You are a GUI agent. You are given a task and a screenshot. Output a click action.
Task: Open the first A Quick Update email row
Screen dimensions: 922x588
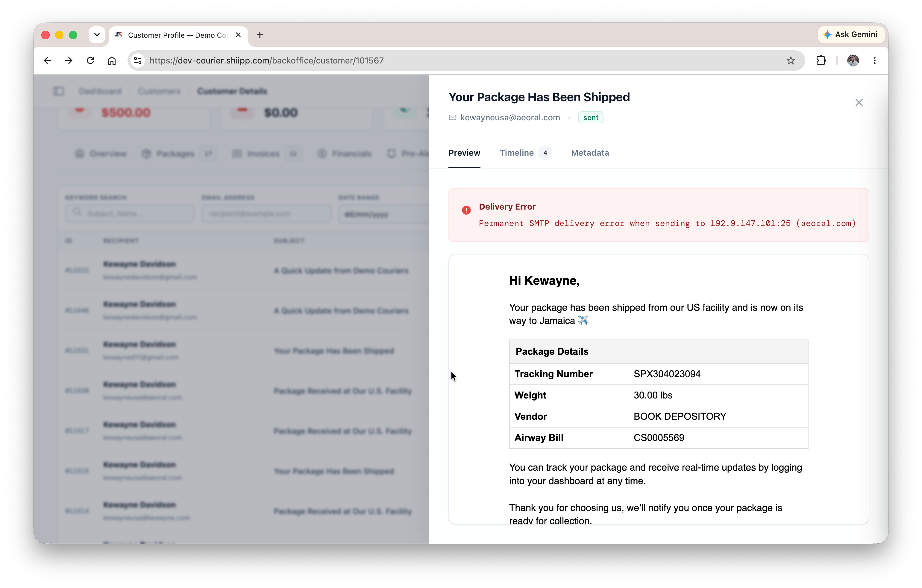(244, 270)
